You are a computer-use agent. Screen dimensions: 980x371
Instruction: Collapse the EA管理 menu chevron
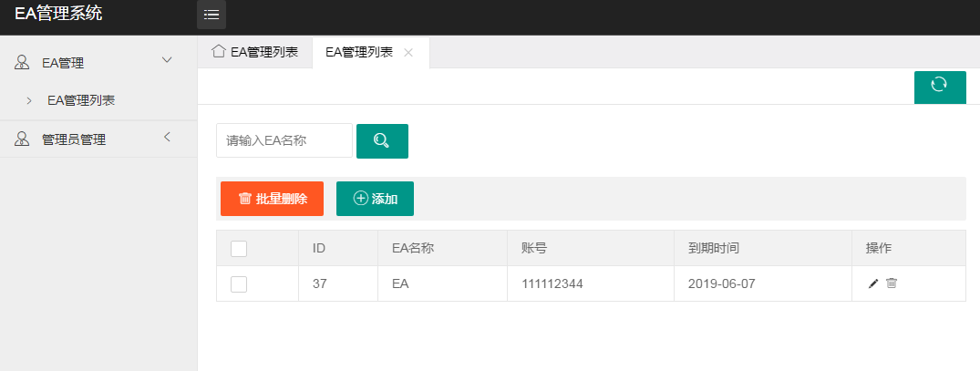click(167, 60)
